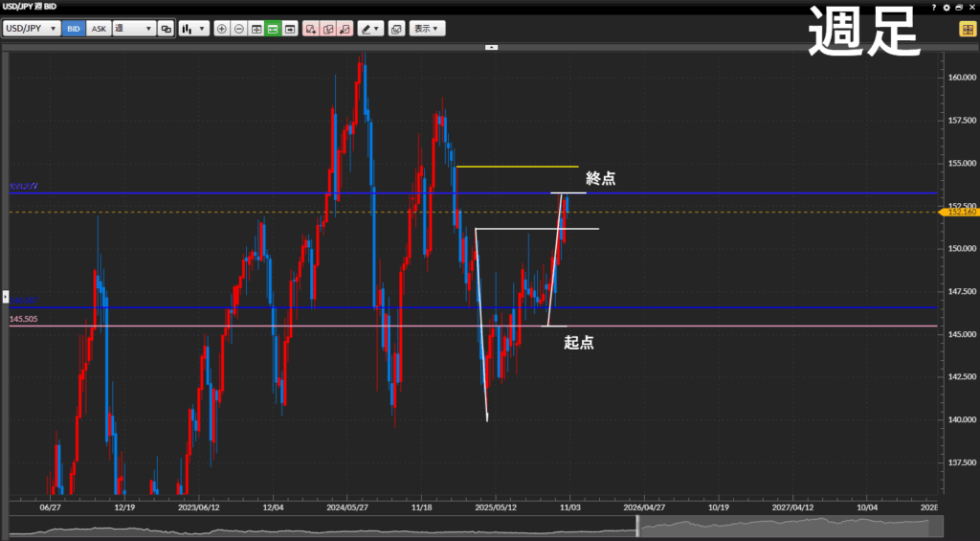This screenshot has height=541, width=980.
Task: Click the chart link icon beside timeframe
Action: click(x=167, y=29)
